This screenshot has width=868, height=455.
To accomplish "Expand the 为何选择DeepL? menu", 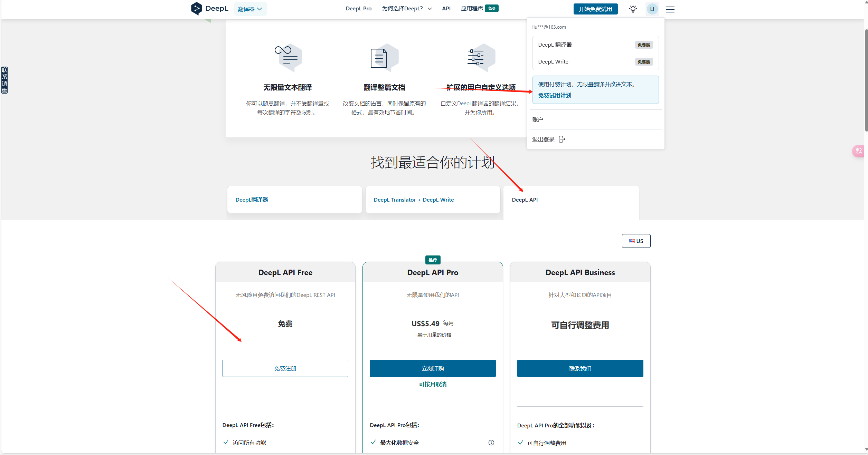I will pyautogui.click(x=407, y=9).
